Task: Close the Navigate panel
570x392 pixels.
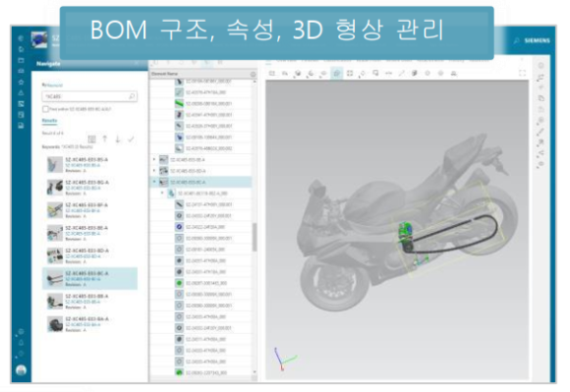Action: (x=137, y=63)
